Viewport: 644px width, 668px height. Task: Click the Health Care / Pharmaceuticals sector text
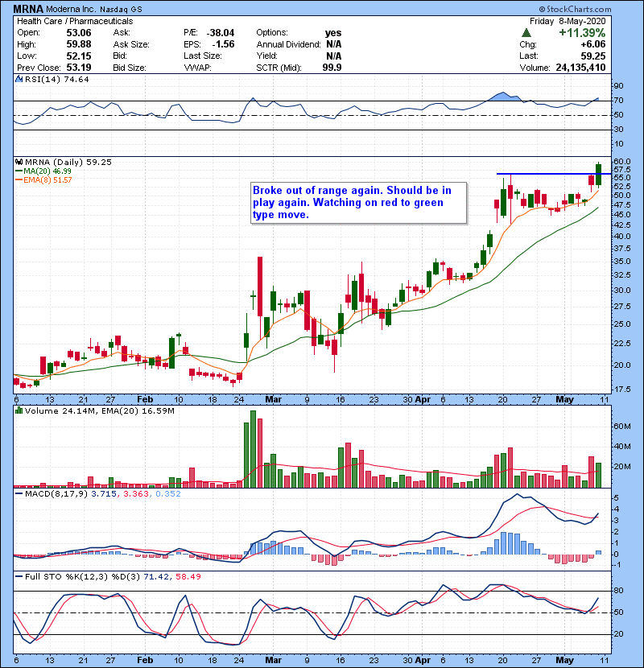coord(75,21)
